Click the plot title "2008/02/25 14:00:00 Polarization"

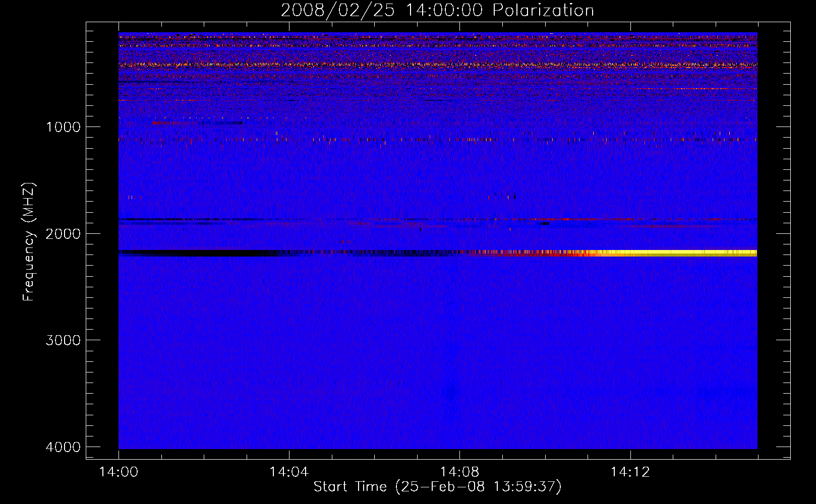click(437, 10)
